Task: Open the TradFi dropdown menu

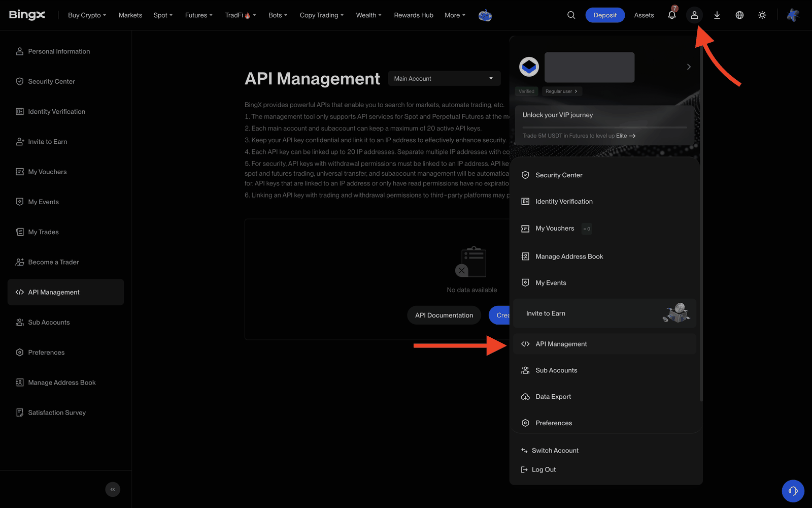Action: coord(241,15)
